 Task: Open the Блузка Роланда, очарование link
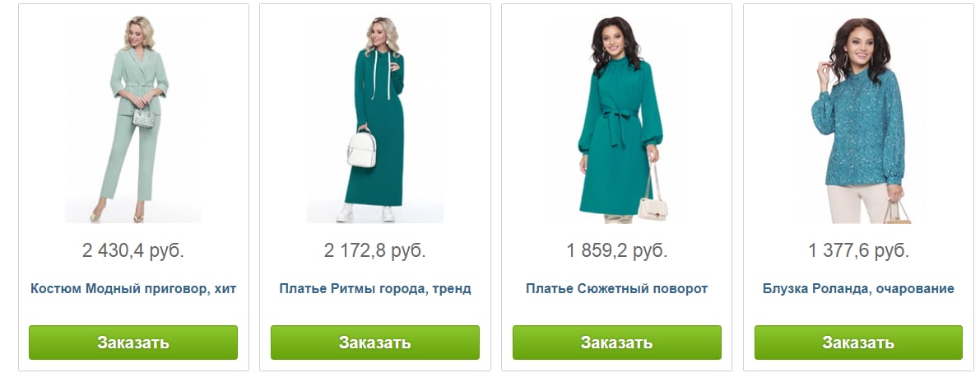(x=859, y=289)
